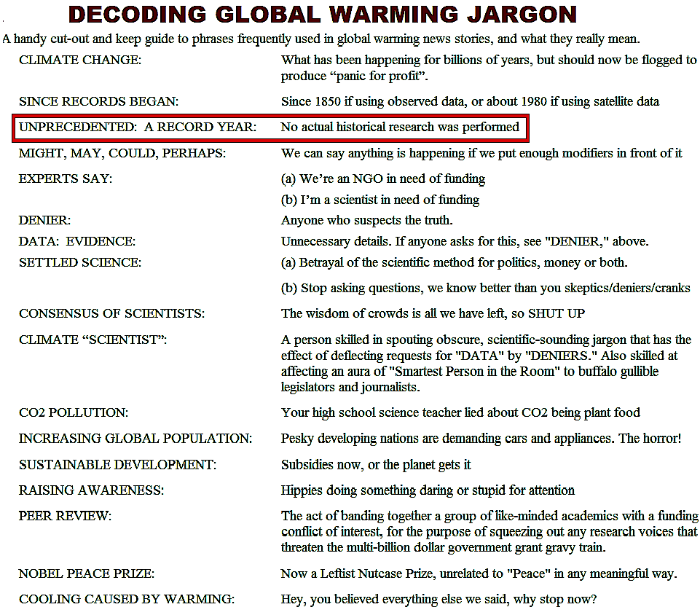This screenshot has width=700, height=615.
Task: Click the term 'MIGHT, MAY, COULD, PERHAPS:'
Action: tap(122, 154)
